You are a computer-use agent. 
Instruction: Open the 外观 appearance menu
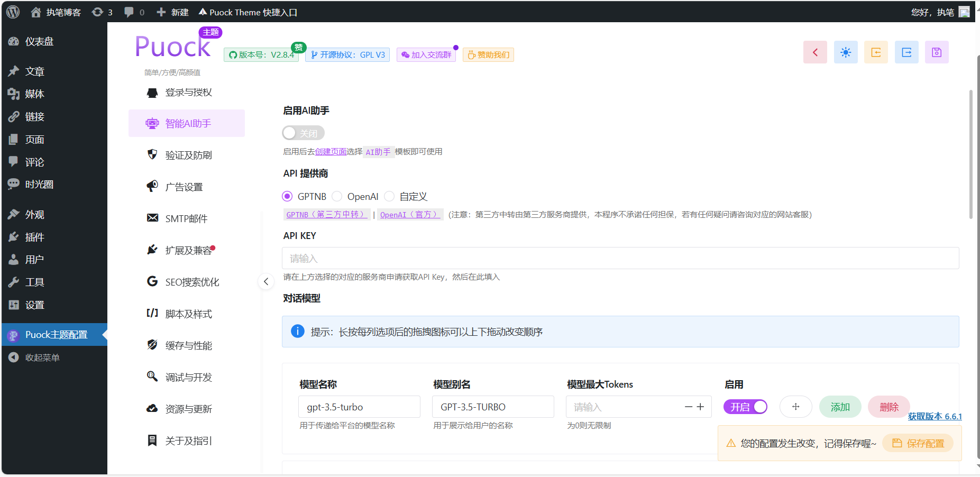[x=54, y=215]
